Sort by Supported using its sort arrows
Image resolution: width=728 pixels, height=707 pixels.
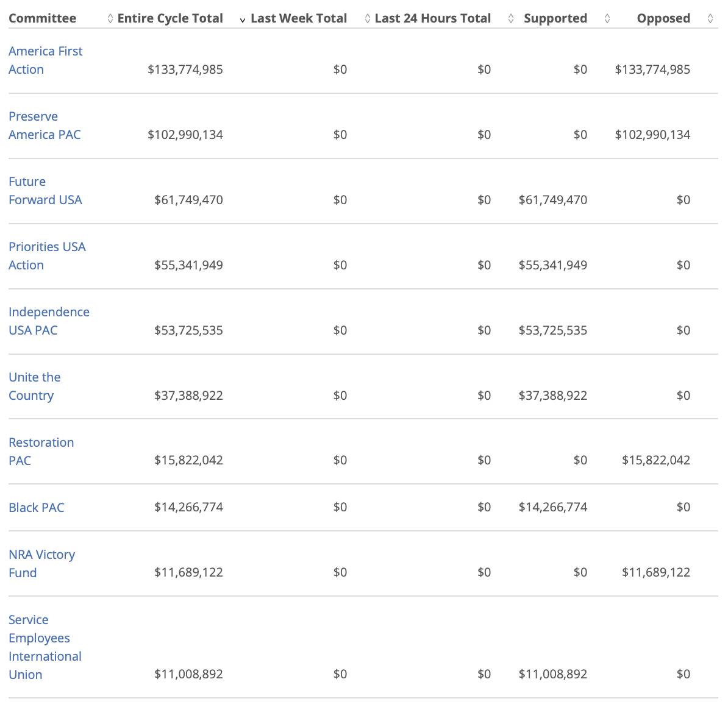click(607, 18)
